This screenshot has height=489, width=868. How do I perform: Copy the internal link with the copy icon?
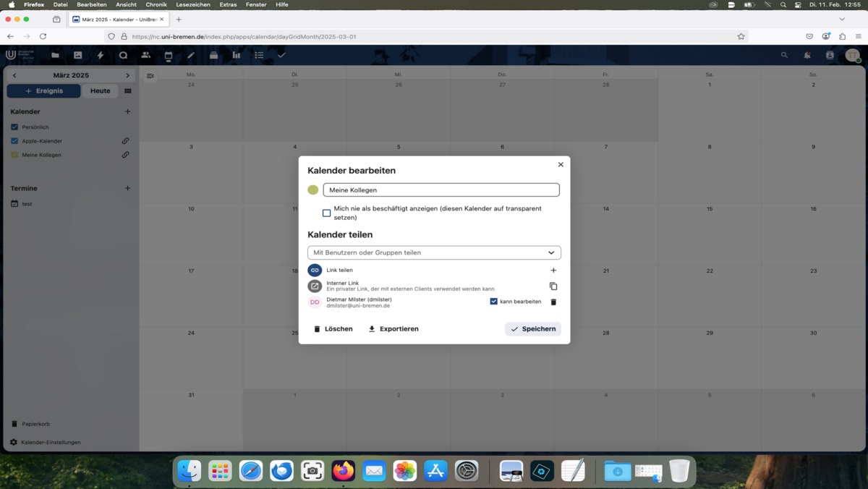click(553, 286)
